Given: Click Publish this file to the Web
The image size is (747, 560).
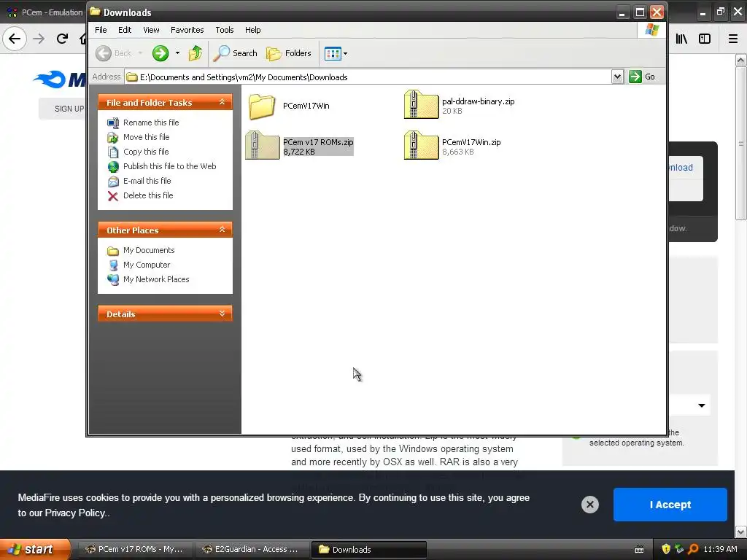Looking at the screenshot, I should (x=169, y=166).
